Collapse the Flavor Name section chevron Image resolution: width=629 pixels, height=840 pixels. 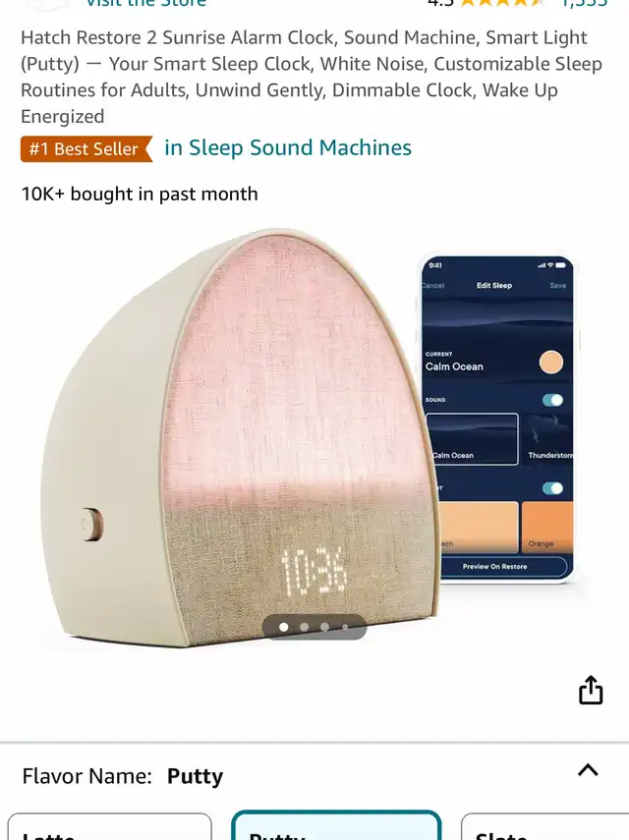pos(588,770)
